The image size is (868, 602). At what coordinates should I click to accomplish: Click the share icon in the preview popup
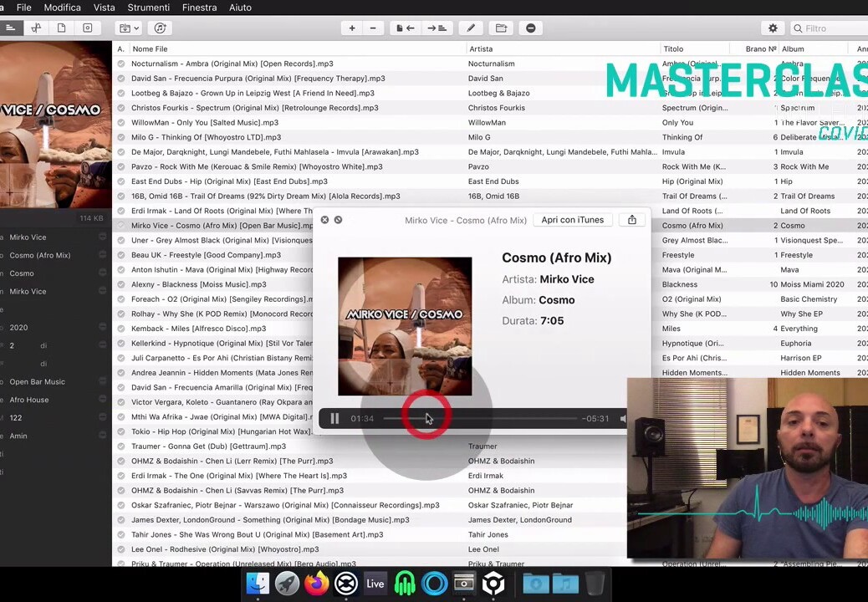(x=631, y=220)
